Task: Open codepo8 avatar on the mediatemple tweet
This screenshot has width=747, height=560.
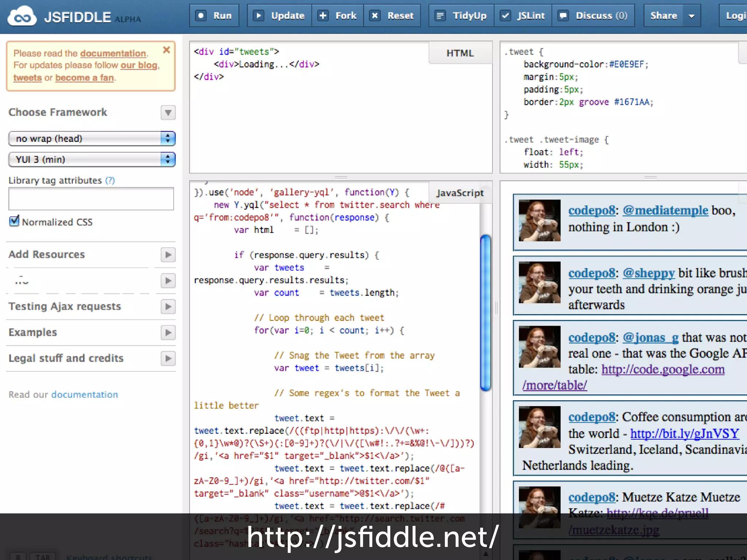Action: (539, 220)
